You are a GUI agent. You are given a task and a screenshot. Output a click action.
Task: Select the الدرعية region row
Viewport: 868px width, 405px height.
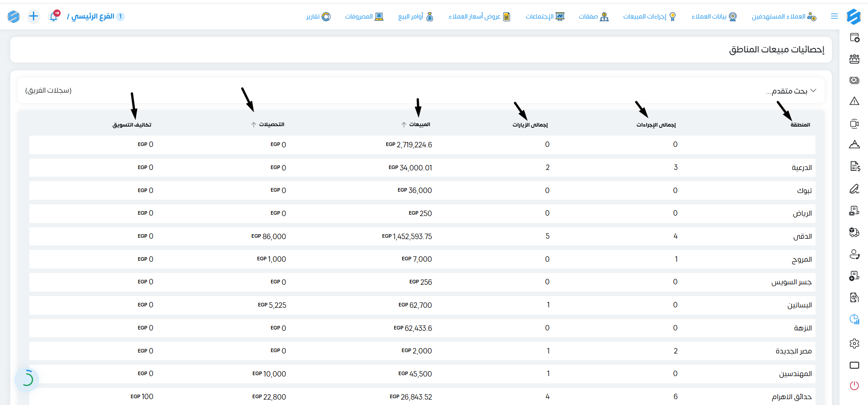click(422, 168)
